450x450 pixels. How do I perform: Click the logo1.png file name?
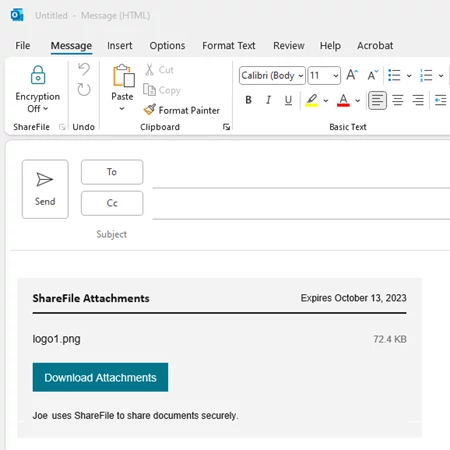56,339
